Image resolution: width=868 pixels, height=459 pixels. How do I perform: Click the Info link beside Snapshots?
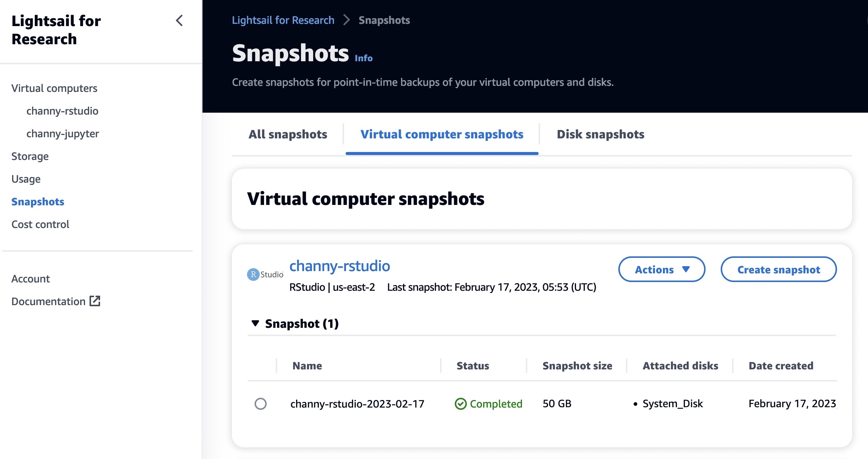point(363,58)
